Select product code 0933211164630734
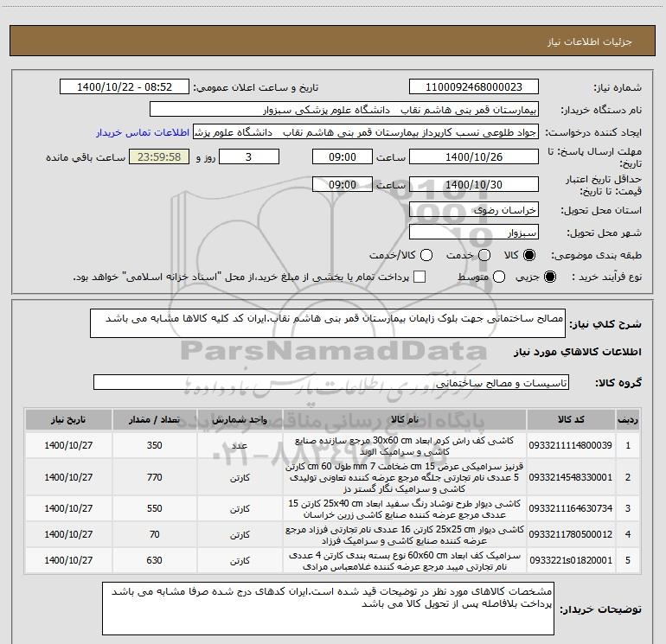 pos(571,508)
